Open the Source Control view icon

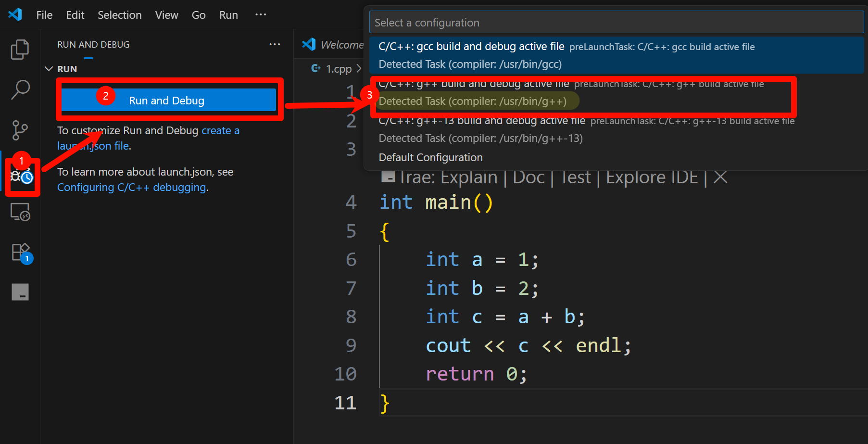pos(20,130)
